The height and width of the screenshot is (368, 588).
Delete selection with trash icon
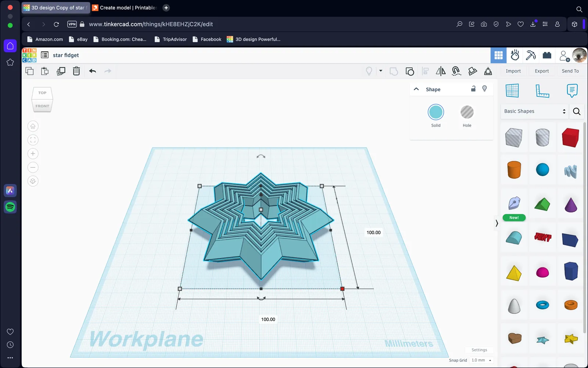pyautogui.click(x=76, y=71)
